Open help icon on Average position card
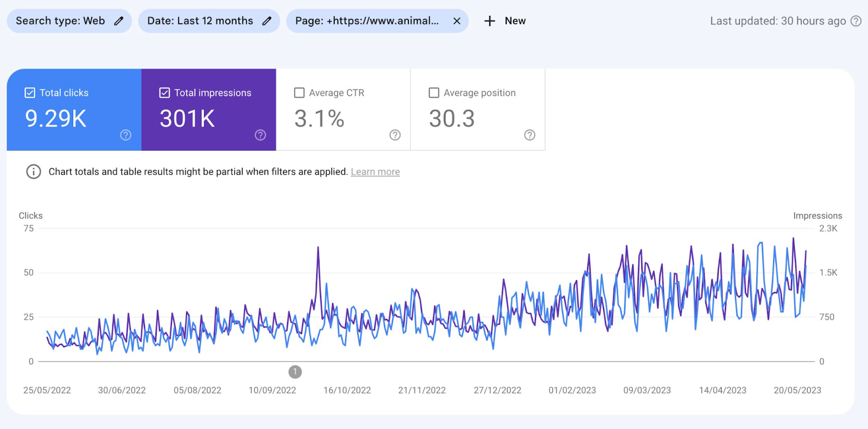This screenshot has width=868, height=429. click(x=529, y=135)
